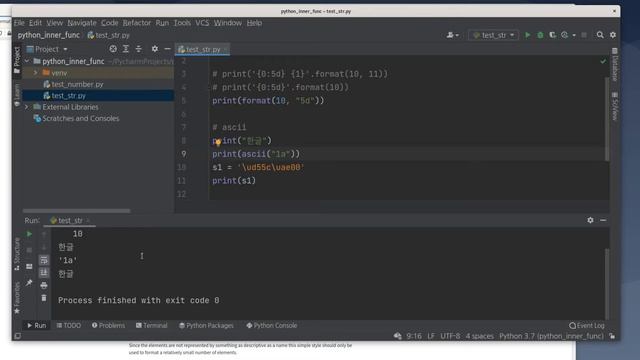The height and width of the screenshot is (360, 640).
Task: Click the Project panel horizontal scrollbar
Action: 76,211
